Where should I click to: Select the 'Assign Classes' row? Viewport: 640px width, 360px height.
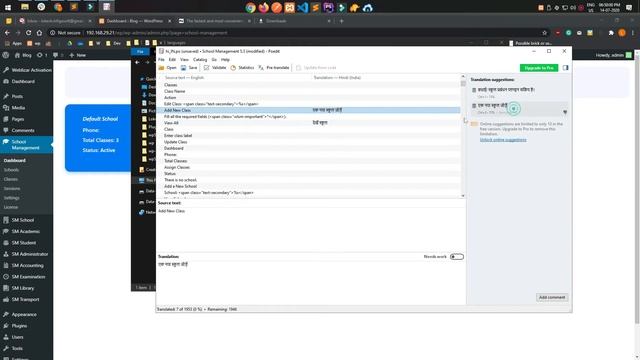[x=310, y=167]
